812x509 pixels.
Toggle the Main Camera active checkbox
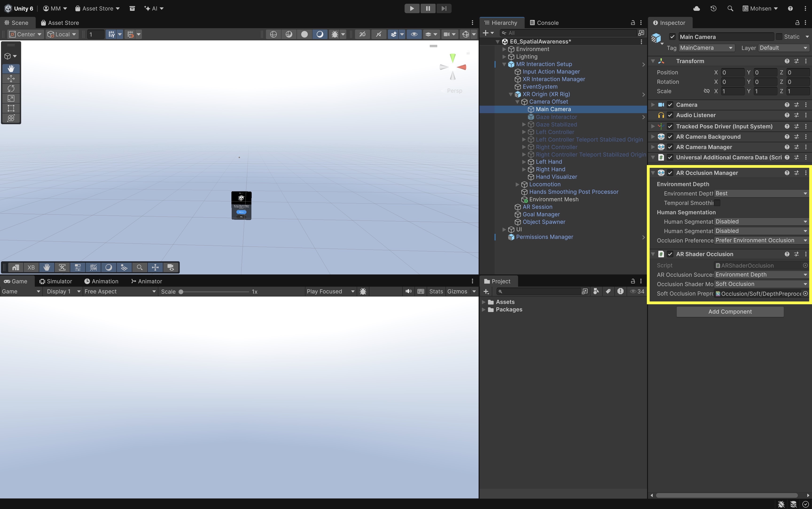(x=672, y=37)
